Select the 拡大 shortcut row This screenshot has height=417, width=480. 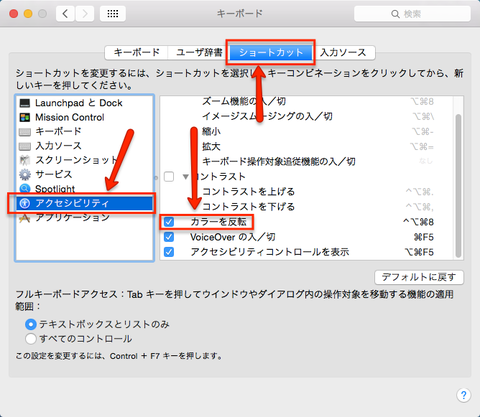(307, 147)
